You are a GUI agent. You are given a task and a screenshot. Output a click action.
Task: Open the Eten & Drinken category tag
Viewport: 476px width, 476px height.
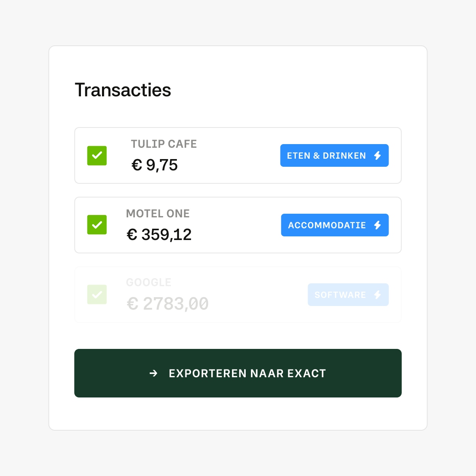click(x=326, y=155)
